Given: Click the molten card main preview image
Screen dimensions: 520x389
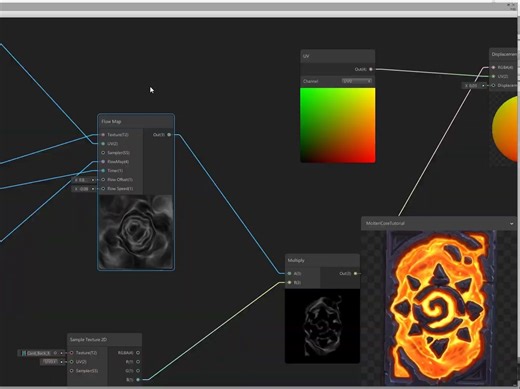Looking at the screenshot, I should 440,308.
